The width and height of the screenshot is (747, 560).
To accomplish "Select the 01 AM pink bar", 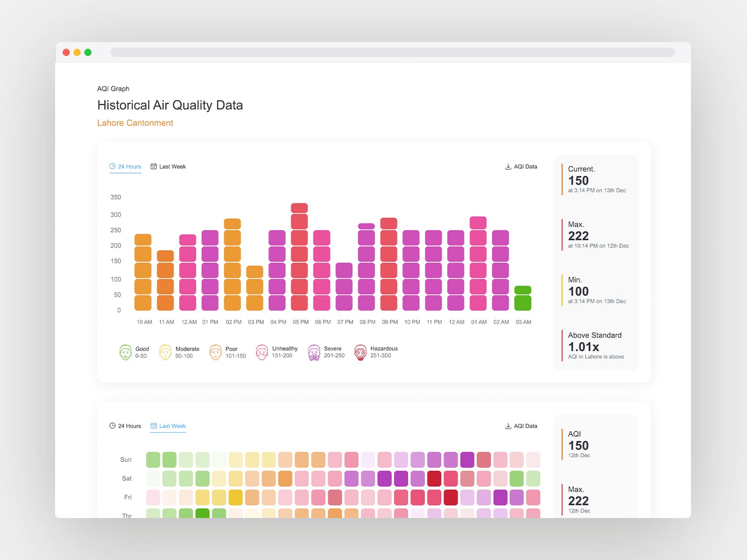I will click(x=478, y=264).
